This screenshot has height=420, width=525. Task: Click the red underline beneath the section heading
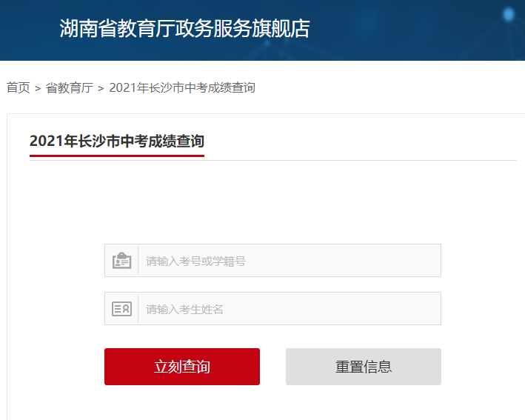tap(117, 156)
